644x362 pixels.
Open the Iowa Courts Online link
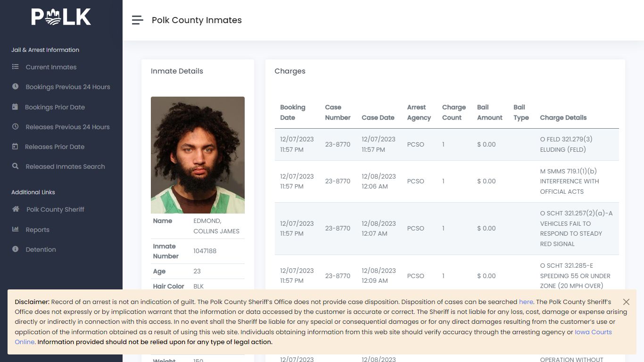tap(593, 332)
